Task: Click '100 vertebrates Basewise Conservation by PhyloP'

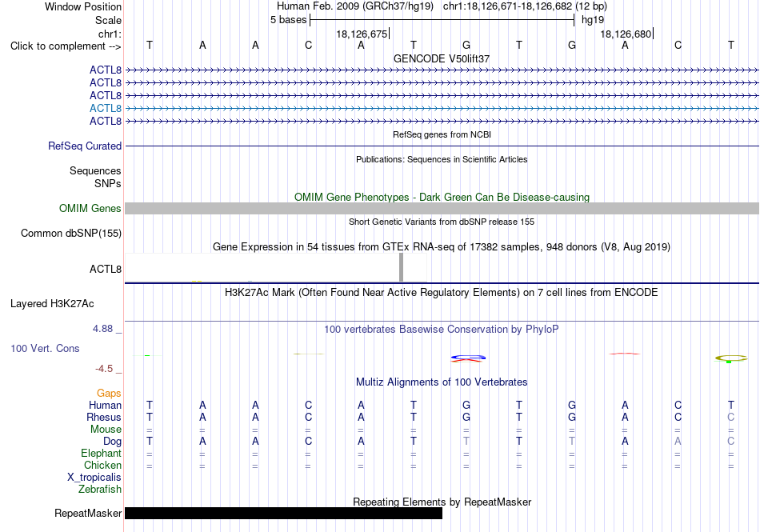Action: (442, 330)
